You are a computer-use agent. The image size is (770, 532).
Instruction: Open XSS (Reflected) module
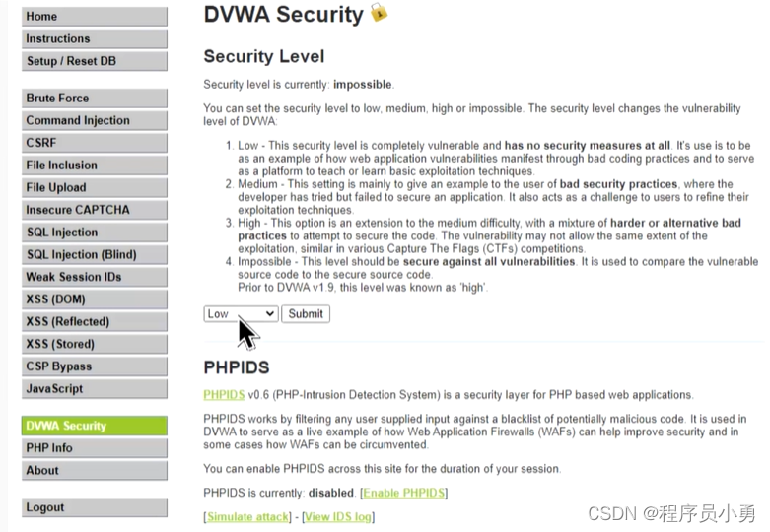94,321
